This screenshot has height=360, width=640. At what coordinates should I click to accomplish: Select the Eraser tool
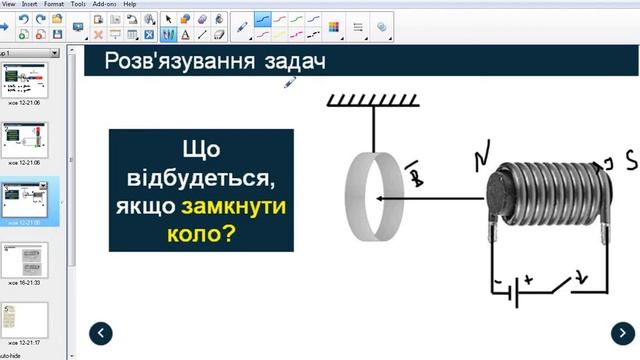point(219,35)
